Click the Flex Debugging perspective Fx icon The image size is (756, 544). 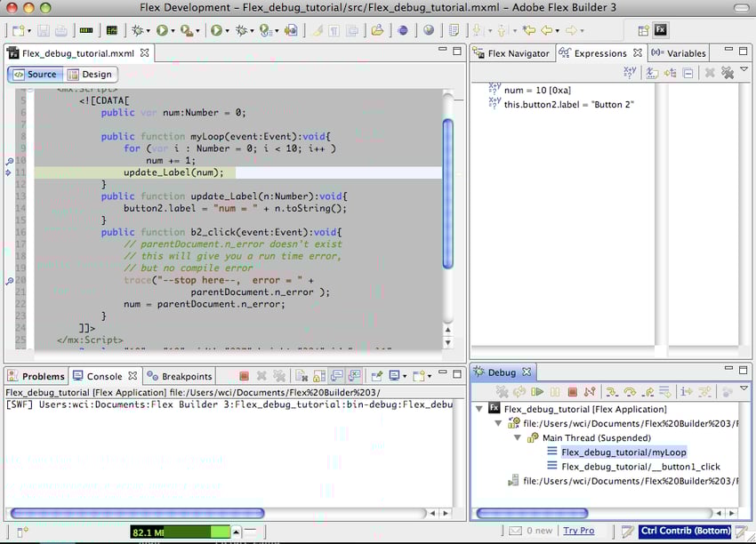click(x=661, y=29)
